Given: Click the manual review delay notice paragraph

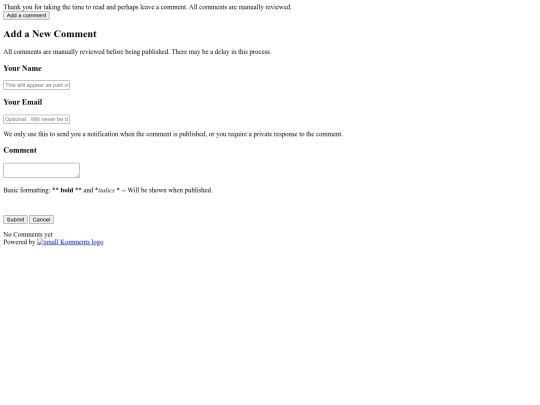Looking at the screenshot, I should tap(137, 52).
